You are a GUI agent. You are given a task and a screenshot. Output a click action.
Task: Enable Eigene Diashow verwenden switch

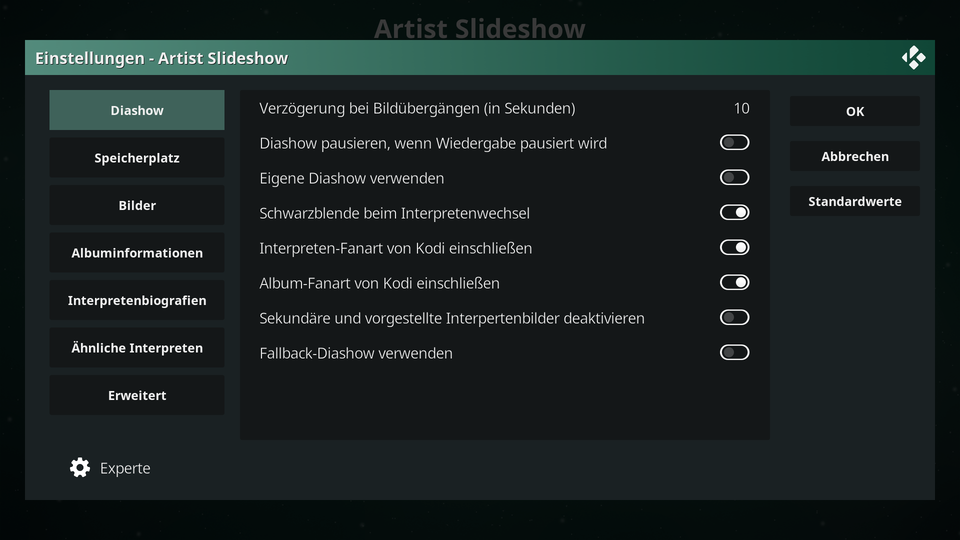click(735, 178)
